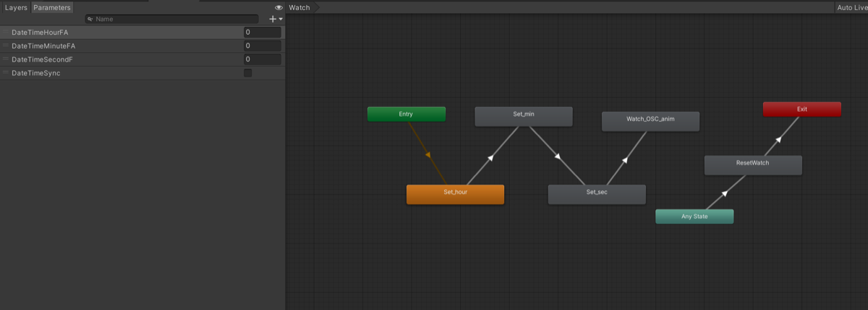Image resolution: width=868 pixels, height=310 pixels.
Task: Select the Any State node
Action: point(694,217)
